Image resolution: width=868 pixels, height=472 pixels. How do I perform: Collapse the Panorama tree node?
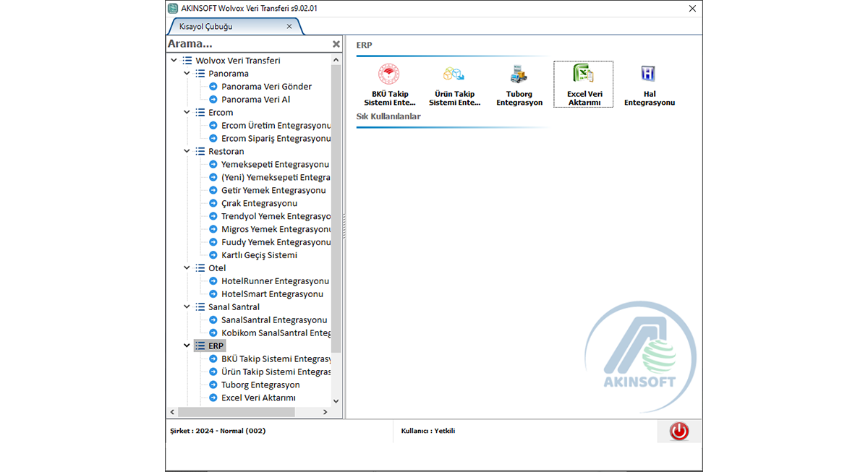coord(187,74)
